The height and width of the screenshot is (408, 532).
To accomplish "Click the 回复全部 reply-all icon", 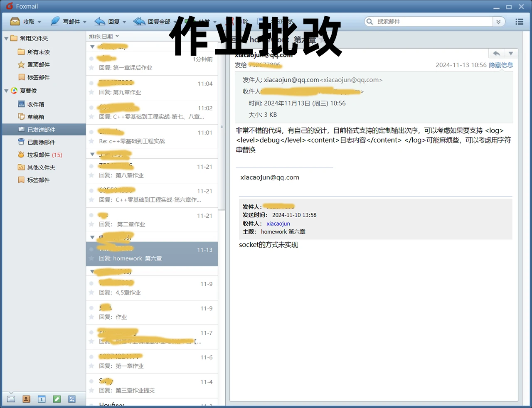I will pos(139,21).
